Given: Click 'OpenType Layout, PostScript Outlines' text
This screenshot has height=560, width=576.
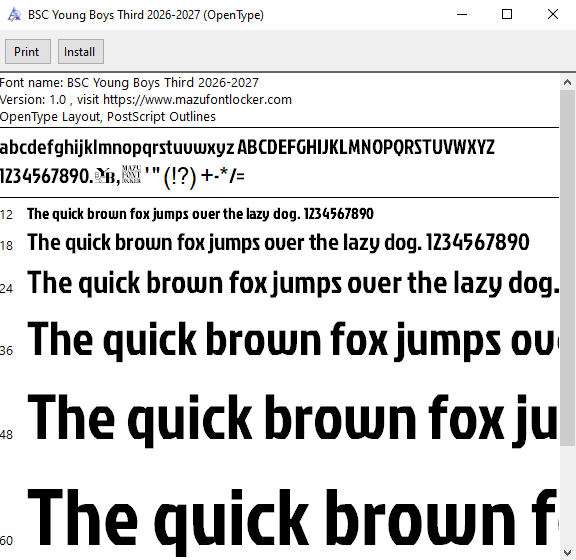Looking at the screenshot, I should point(108,117).
